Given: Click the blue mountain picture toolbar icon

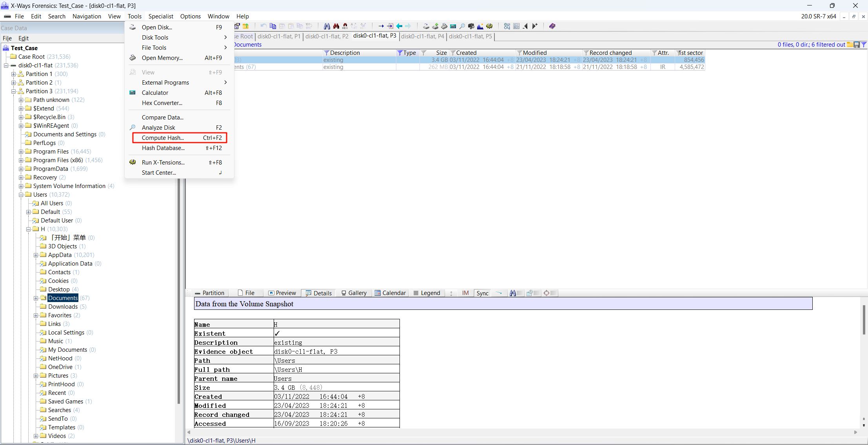Looking at the screenshot, I should [x=480, y=26].
